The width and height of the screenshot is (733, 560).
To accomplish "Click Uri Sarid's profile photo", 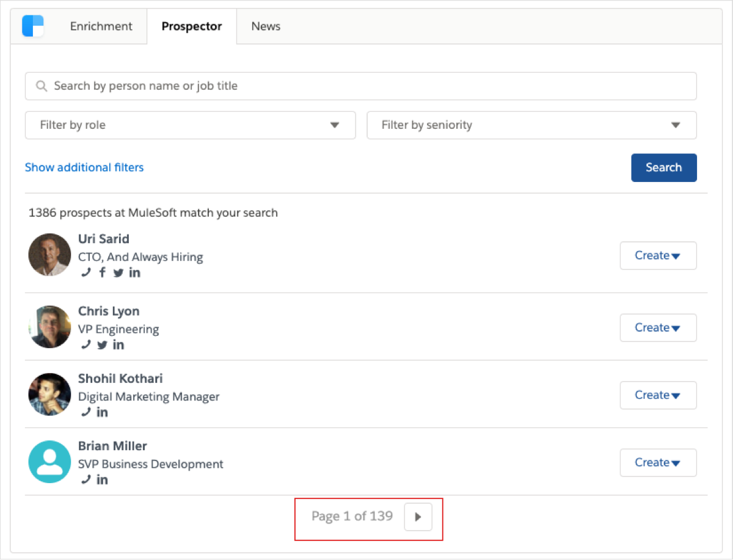I will (49, 255).
